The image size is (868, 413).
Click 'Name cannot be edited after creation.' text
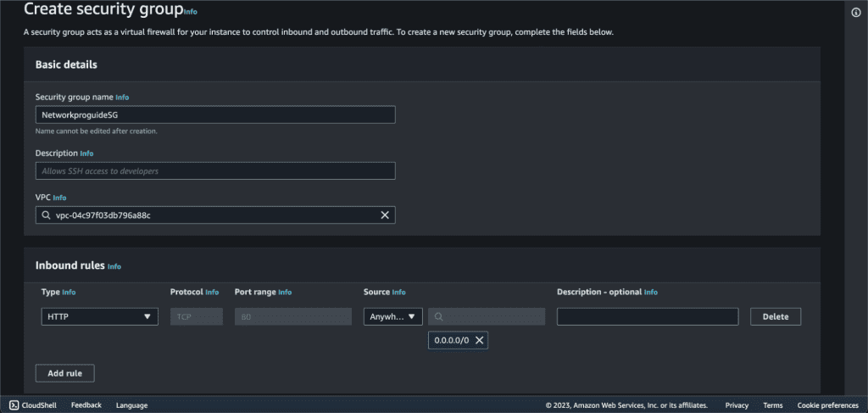click(x=97, y=131)
